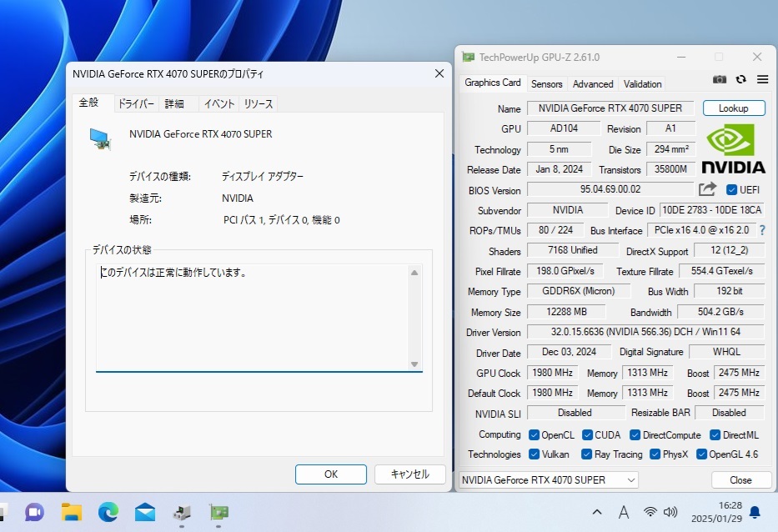Open the GPU-Z hamburger menu
The height and width of the screenshot is (532, 778).
(763, 79)
